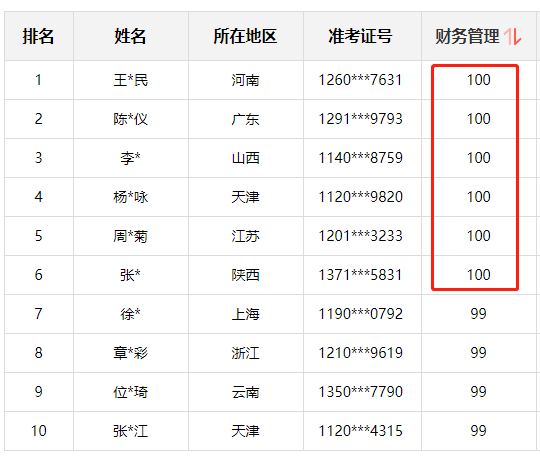Screen dimensions: 540x456
Task: Select the name 陈*仪
Action: 131,119
